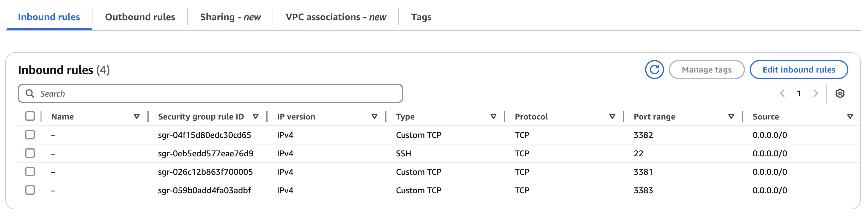This screenshot has width=868, height=217.
Task: Refresh the inbound rules list
Action: click(654, 70)
